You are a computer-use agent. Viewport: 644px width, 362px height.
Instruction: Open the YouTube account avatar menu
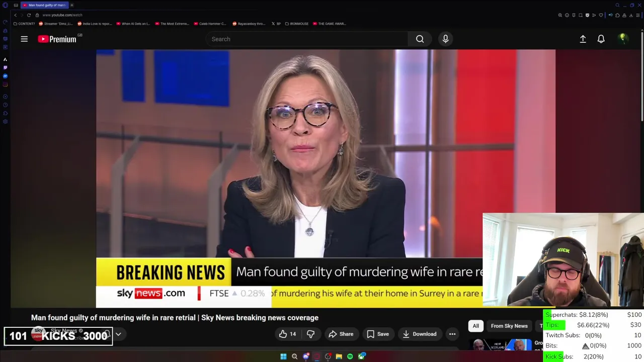[622, 39]
